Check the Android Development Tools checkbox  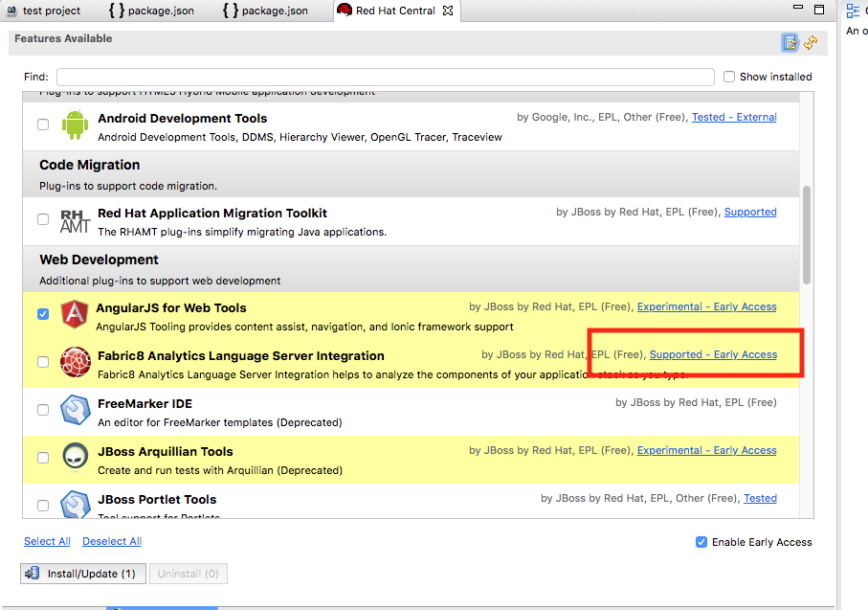(x=43, y=124)
